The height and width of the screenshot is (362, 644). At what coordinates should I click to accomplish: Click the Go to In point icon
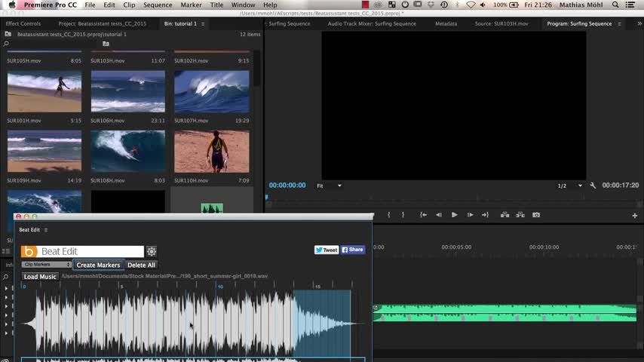tap(423, 215)
